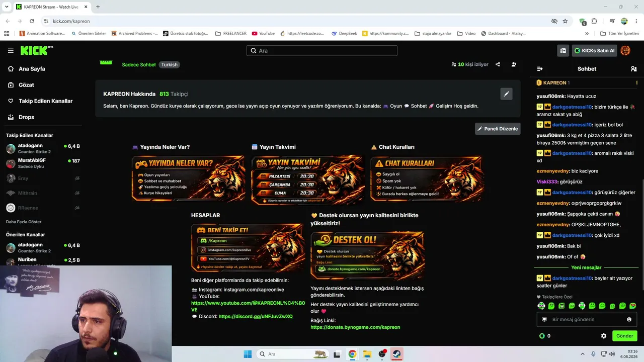644x362 pixels.
Task: Click the Yayında Neler Var banner image
Action: pyautogui.click(x=189, y=178)
